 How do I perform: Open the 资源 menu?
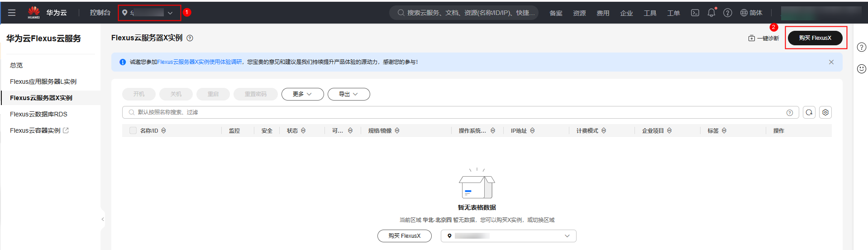coord(579,13)
